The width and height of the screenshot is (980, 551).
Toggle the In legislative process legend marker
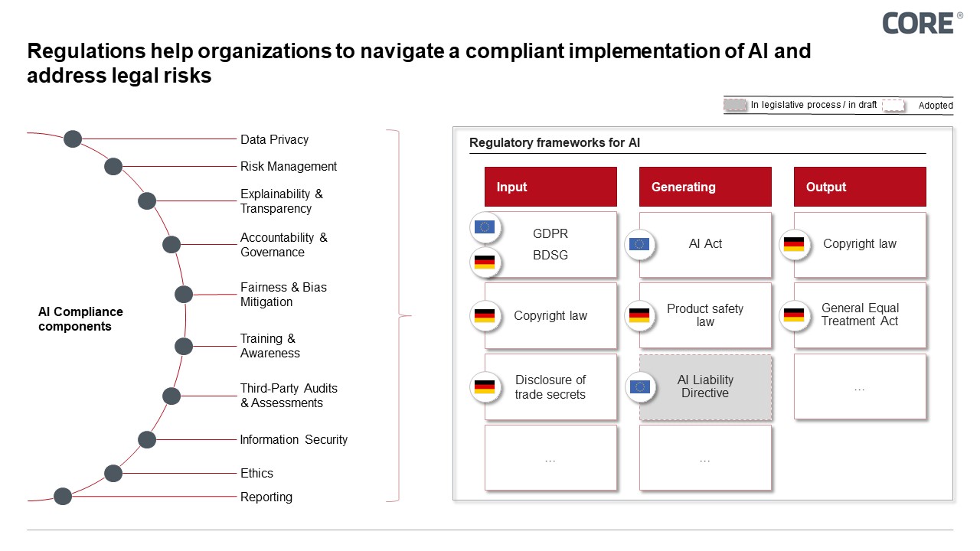733,104
